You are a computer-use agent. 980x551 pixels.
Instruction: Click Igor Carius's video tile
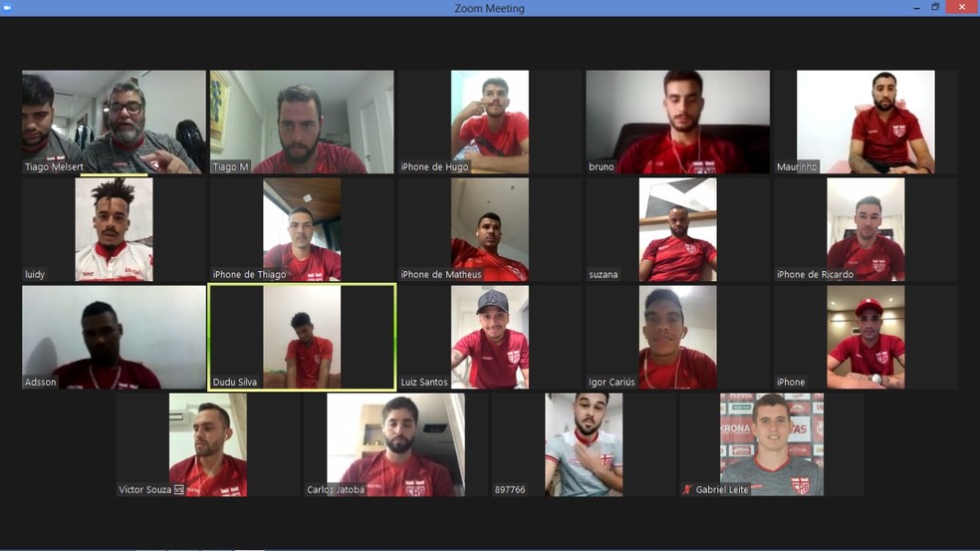click(677, 337)
